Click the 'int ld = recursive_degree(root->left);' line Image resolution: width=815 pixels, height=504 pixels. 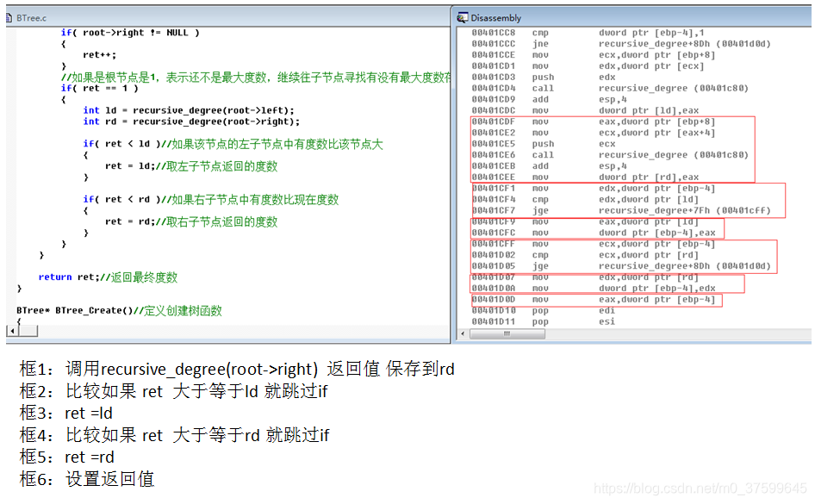tap(189, 110)
